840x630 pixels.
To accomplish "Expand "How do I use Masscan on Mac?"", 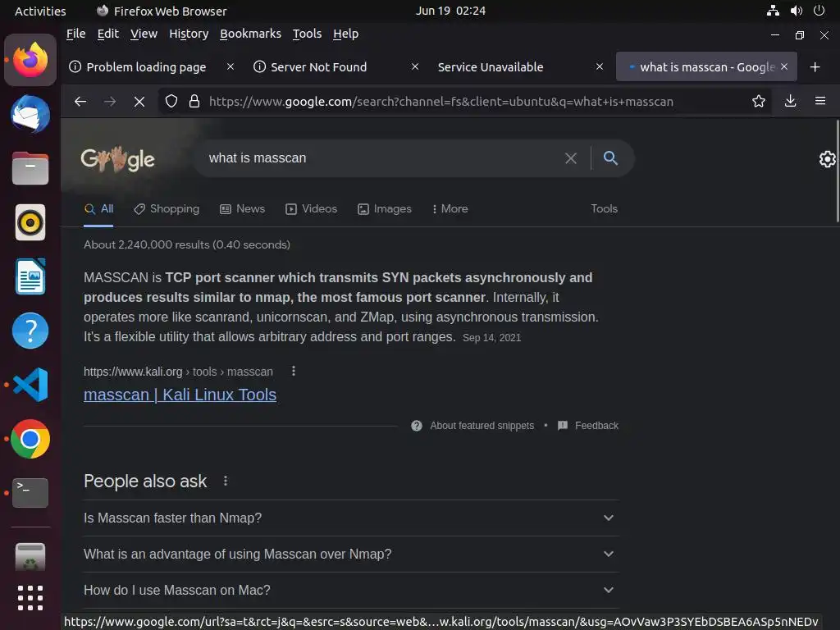I will pos(351,590).
